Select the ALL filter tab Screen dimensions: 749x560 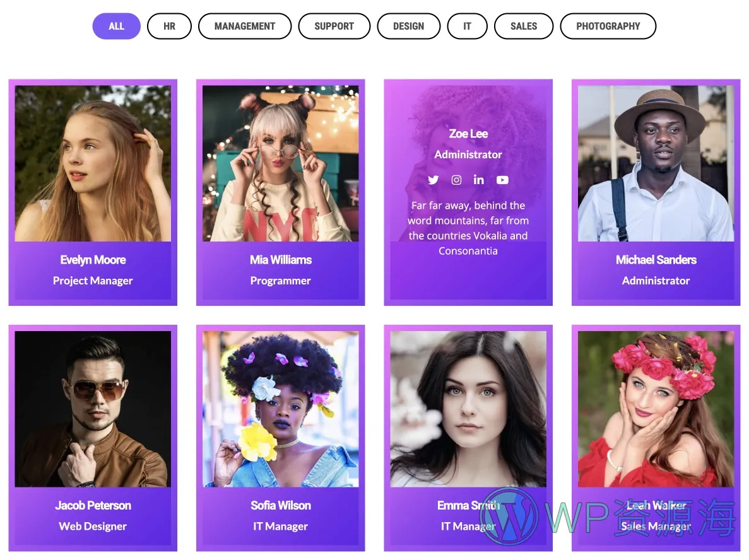tap(117, 26)
